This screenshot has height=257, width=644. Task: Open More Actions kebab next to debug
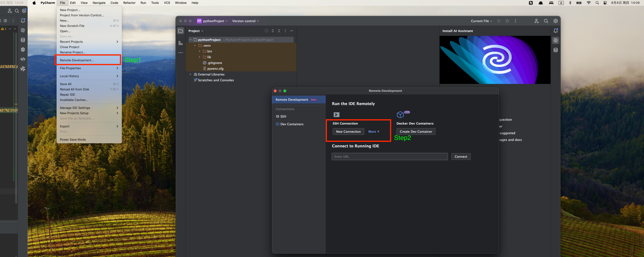pos(515,21)
